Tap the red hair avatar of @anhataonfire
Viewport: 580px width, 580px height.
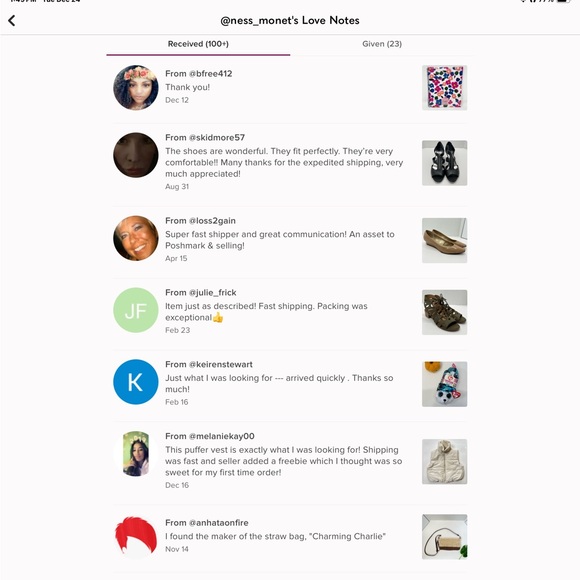136,536
